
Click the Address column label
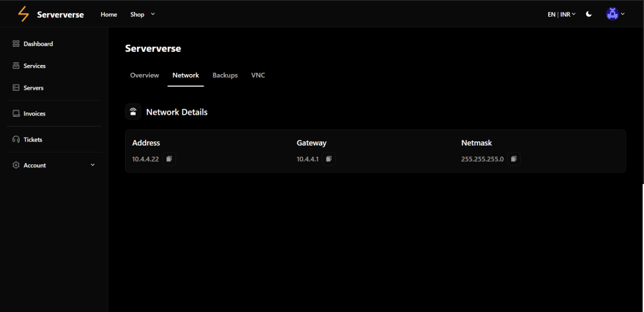146,143
